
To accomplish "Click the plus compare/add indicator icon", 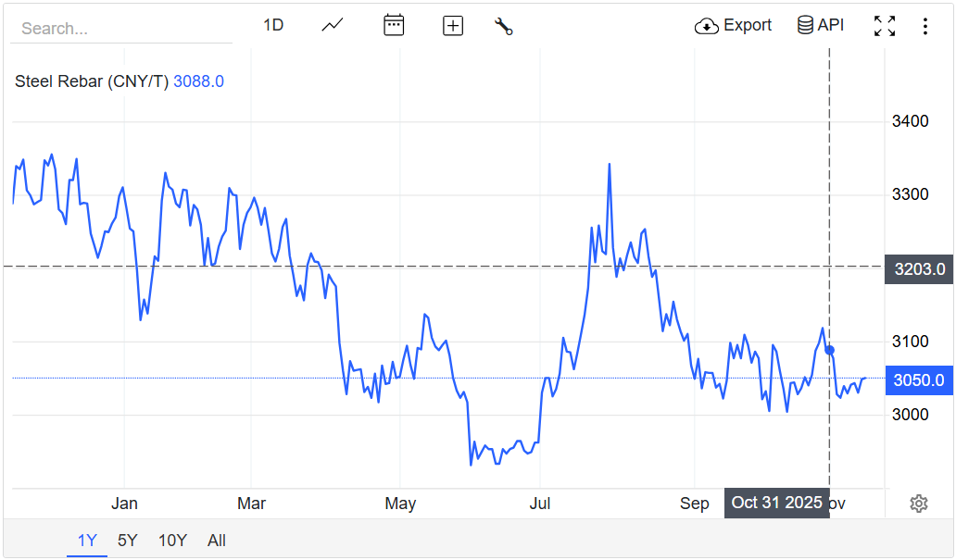I will coord(453,26).
